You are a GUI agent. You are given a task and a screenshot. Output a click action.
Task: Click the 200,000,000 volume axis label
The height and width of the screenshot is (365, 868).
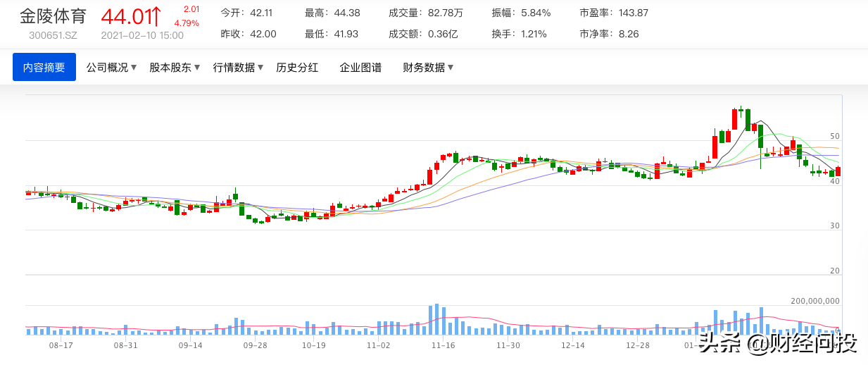pos(815,301)
